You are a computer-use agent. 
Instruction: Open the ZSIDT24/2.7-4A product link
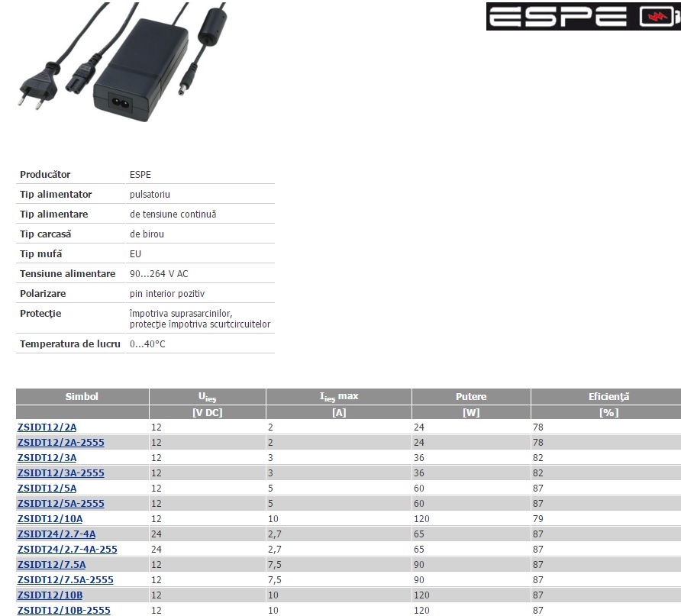(x=56, y=534)
